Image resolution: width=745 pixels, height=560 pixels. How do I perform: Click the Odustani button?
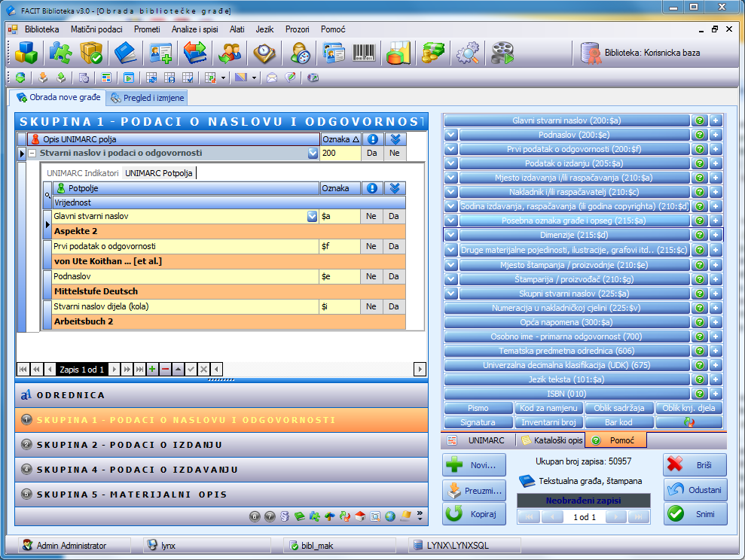(695, 490)
